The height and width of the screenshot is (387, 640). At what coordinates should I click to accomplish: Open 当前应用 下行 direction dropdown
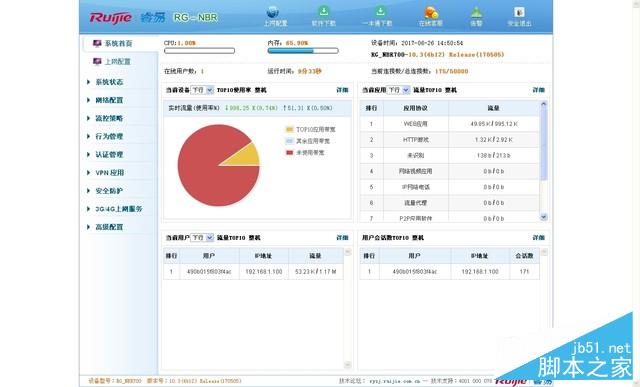point(398,90)
